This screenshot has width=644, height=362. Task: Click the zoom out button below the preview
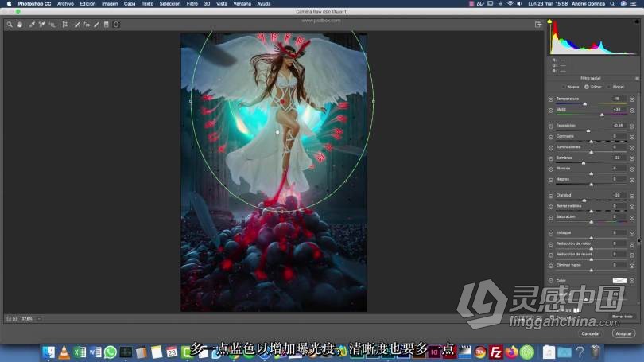[x=9, y=319]
